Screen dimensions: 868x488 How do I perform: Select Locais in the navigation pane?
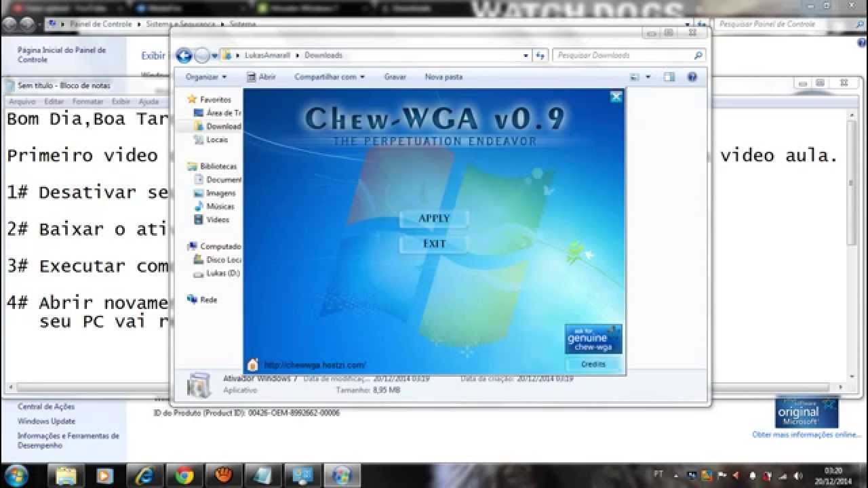211,140
